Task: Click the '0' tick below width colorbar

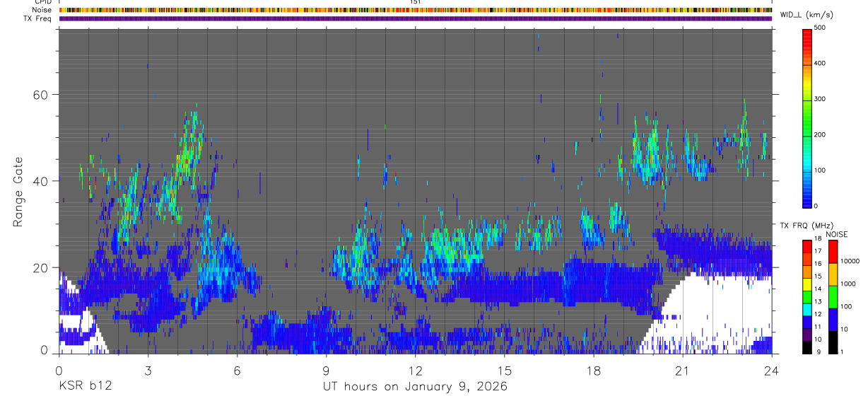Action: point(816,206)
